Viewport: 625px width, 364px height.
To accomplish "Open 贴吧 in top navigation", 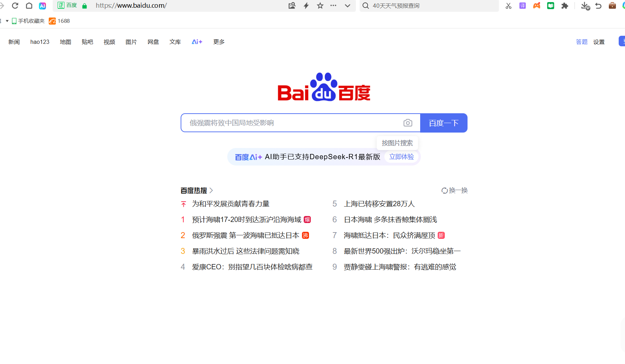I will (x=87, y=42).
